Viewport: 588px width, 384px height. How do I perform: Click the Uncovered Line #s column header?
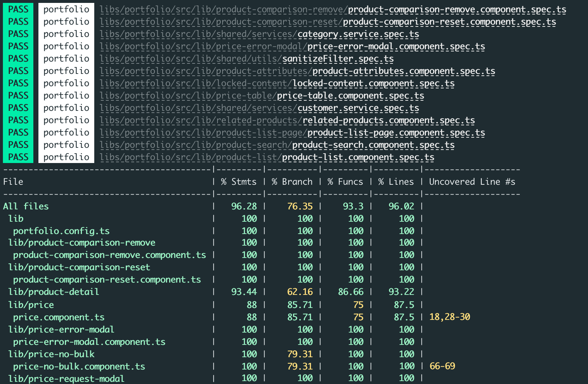pos(472,182)
